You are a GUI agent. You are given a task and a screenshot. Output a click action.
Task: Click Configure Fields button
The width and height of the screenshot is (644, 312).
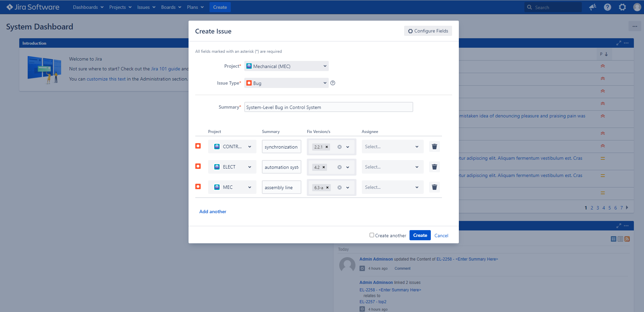click(x=428, y=31)
